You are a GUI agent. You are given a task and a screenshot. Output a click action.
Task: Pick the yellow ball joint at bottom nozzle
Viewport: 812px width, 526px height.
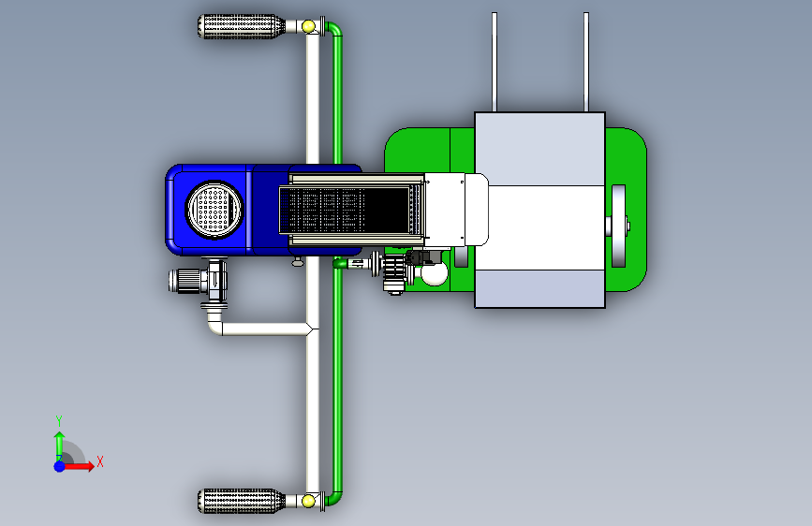(x=308, y=501)
